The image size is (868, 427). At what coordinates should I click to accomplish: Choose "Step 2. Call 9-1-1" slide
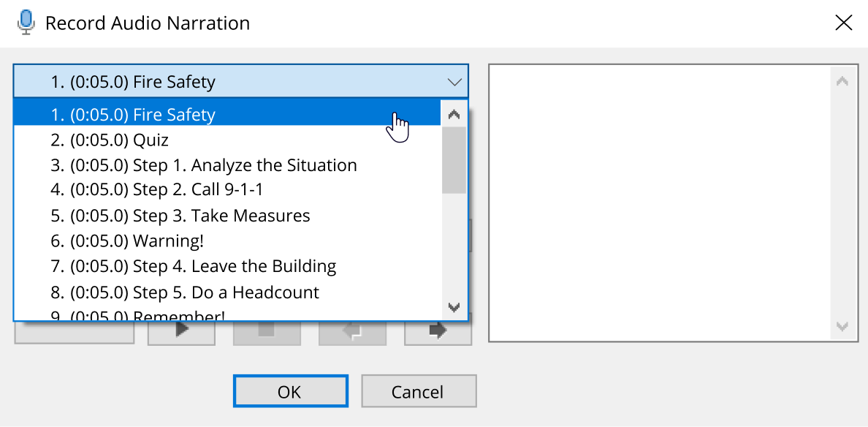pos(219,189)
